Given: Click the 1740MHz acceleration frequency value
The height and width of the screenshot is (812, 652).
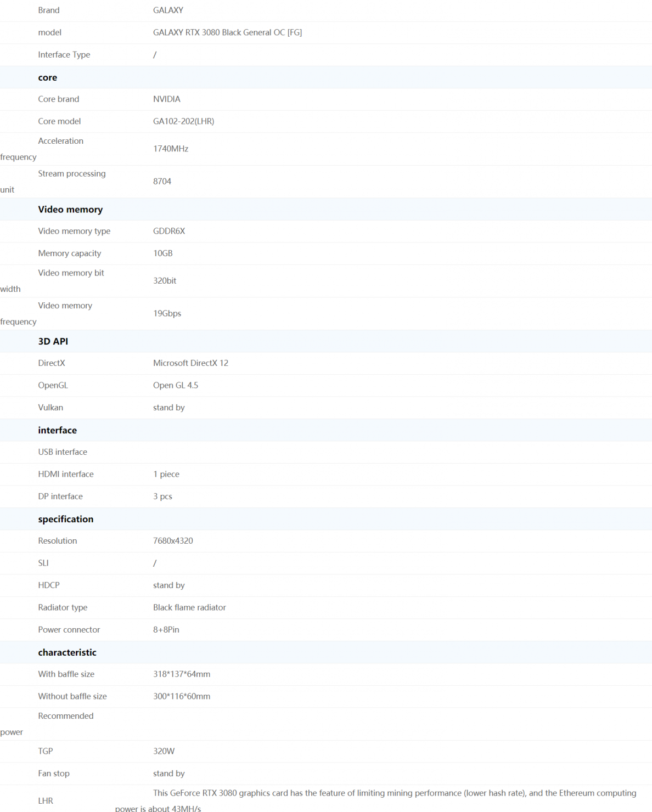Looking at the screenshot, I should click(x=171, y=149).
